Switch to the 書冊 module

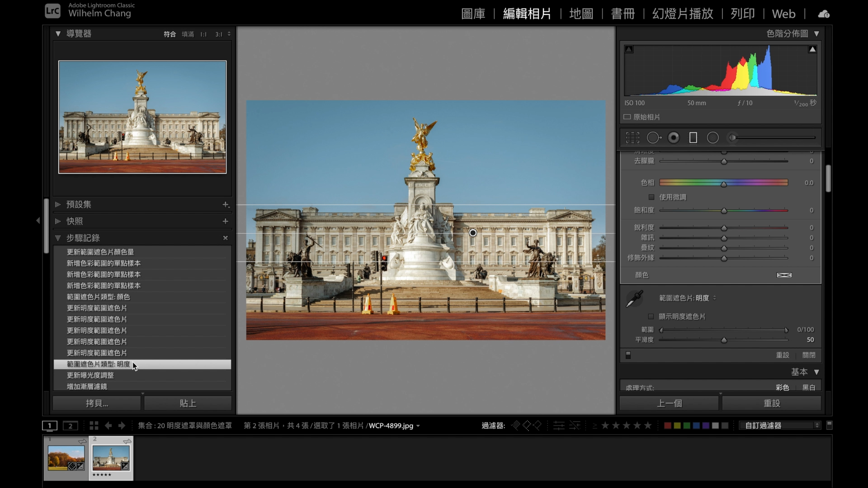[x=623, y=14]
